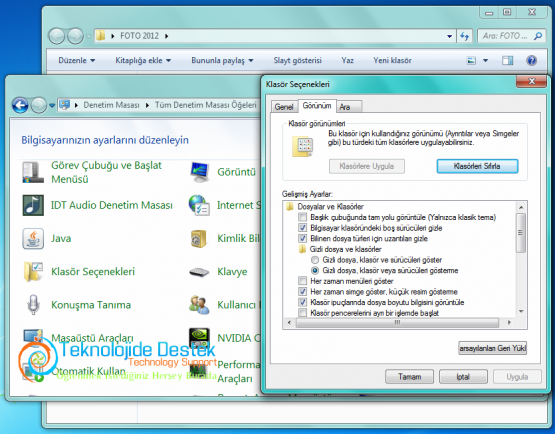
Task: Switch to the Genel tab
Action: tap(284, 107)
